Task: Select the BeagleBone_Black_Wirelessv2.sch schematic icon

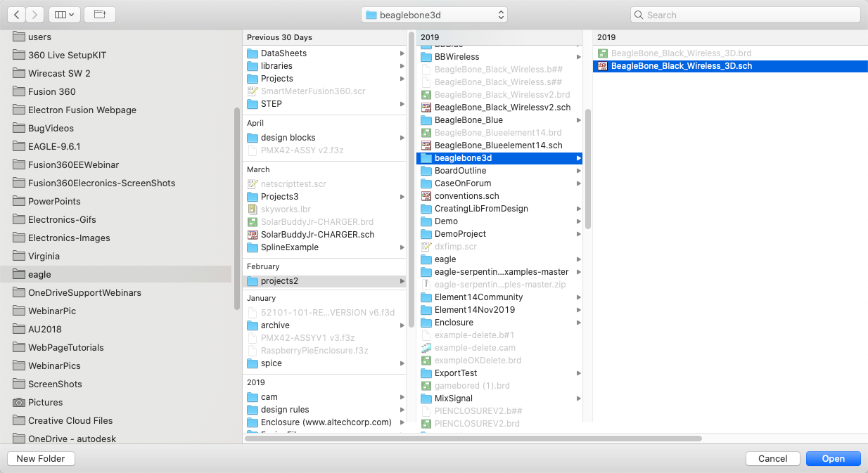Action: point(426,108)
